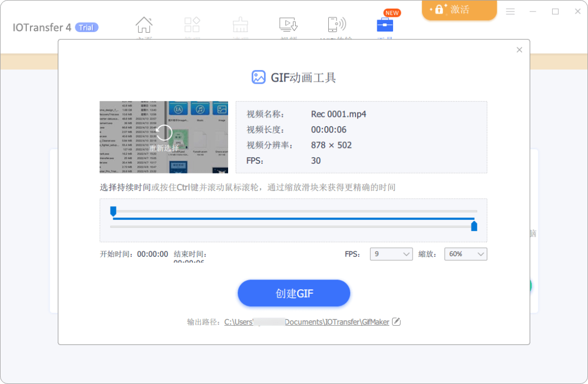Viewport: 588px width, 384px height.
Task: Click the Trial label next to IOTransfer 4
Action: pyautogui.click(x=86, y=27)
